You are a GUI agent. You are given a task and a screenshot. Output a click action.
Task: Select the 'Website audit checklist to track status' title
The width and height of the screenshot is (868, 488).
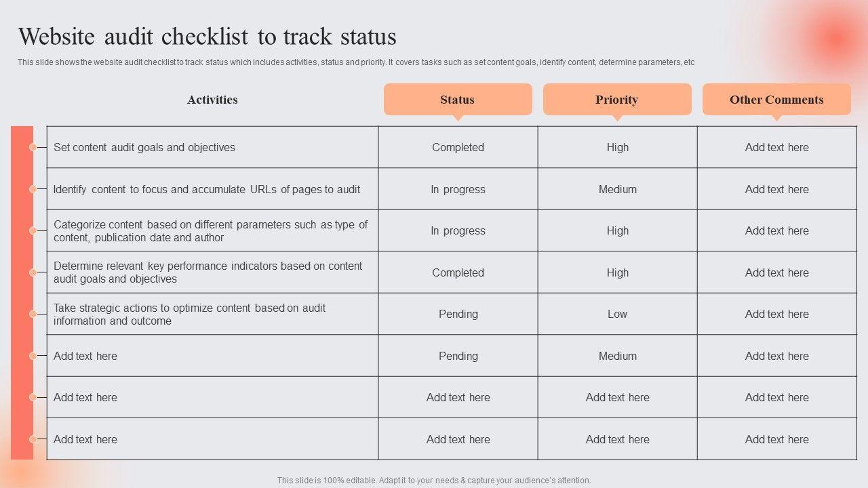tap(207, 36)
